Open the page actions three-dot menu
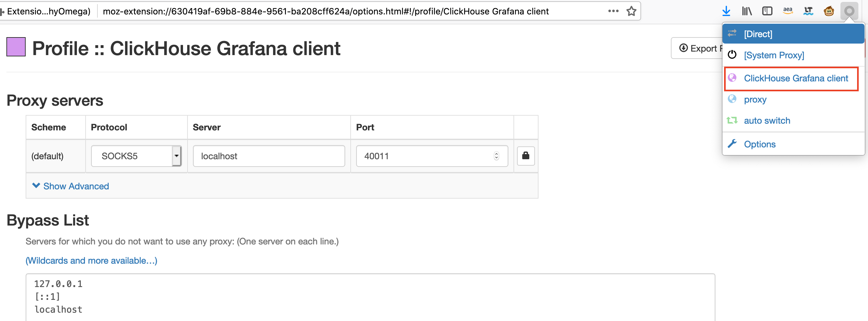 coord(613,11)
